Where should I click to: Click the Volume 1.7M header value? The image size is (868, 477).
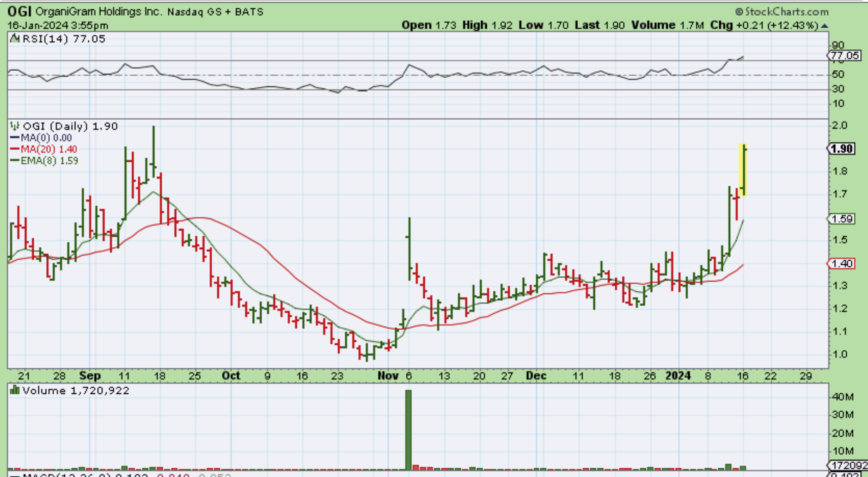[x=667, y=25]
